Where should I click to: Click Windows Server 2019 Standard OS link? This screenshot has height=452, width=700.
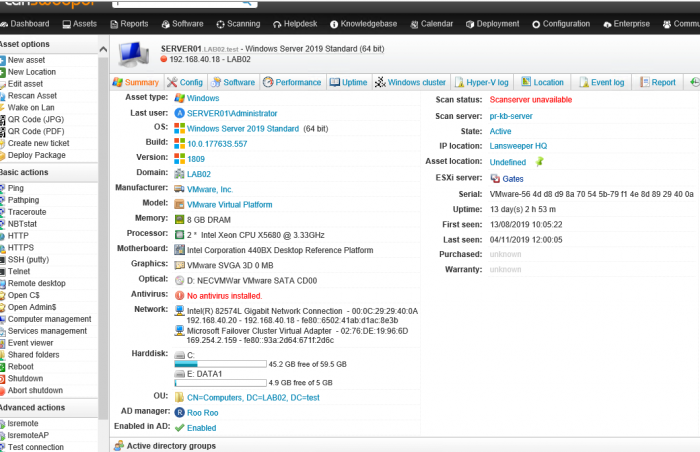(x=243, y=129)
